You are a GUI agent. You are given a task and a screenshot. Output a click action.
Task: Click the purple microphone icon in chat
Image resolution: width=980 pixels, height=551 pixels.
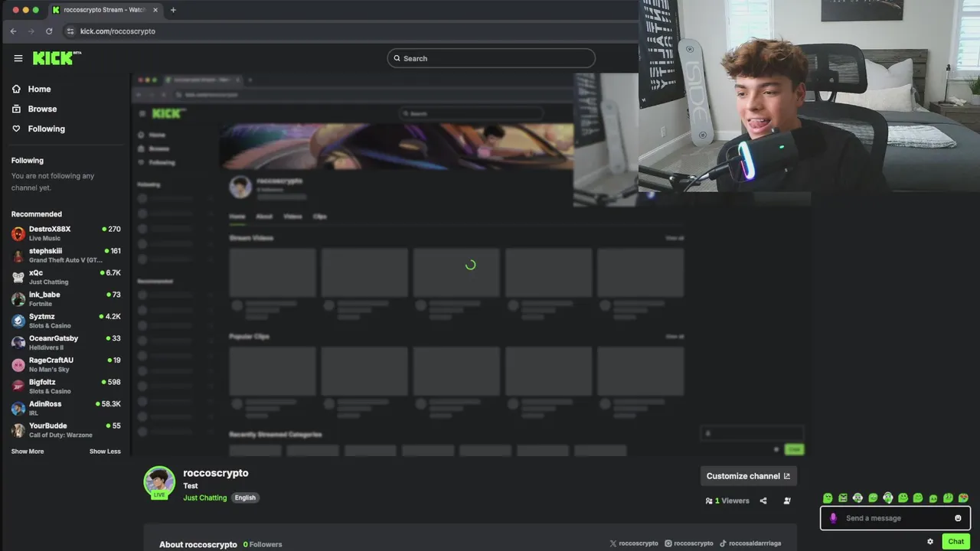click(833, 518)
